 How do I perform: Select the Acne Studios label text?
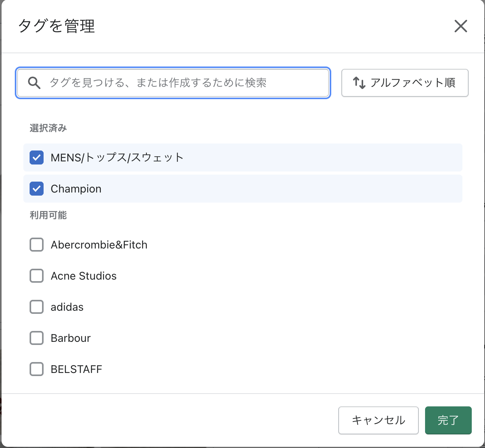(84, 276)
